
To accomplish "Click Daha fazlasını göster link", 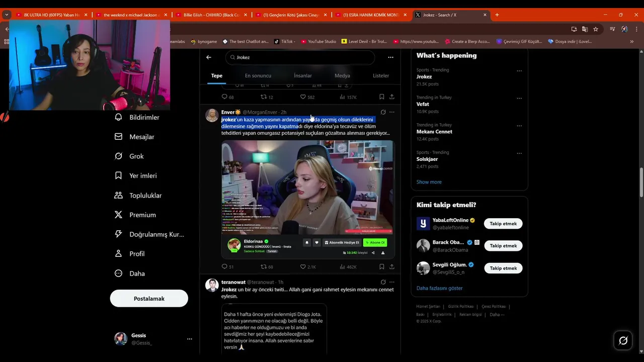I will point(439,288).
